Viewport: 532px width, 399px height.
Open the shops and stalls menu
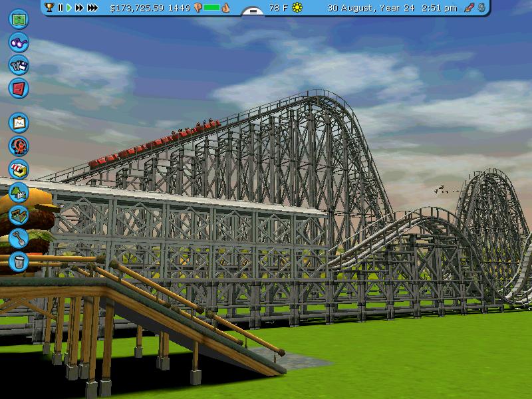[x=19, y=170]
